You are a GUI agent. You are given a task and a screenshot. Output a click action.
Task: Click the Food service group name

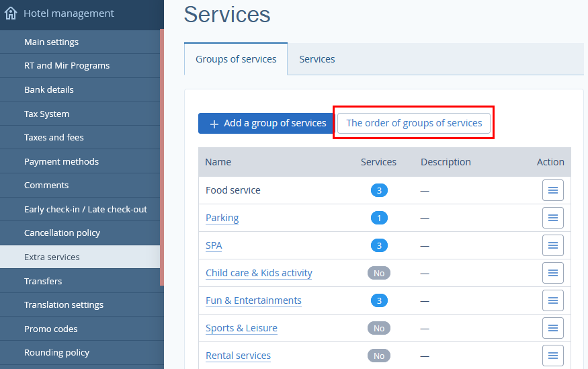233,190
